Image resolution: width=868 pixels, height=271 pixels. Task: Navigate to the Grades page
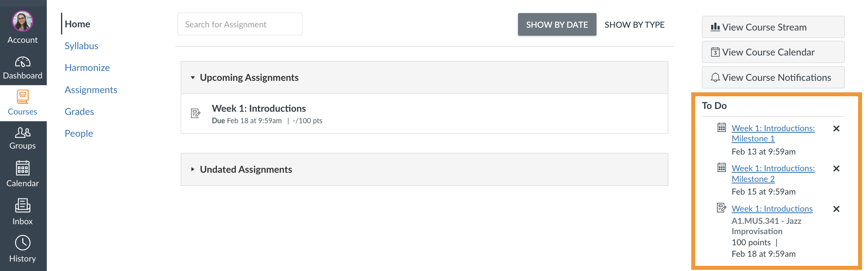click(x=79, y=112)
